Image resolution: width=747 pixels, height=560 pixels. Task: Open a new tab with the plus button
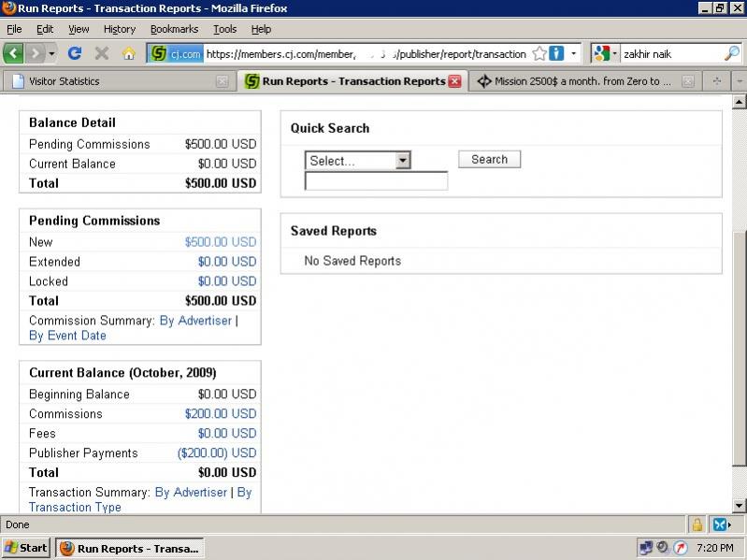717,81
